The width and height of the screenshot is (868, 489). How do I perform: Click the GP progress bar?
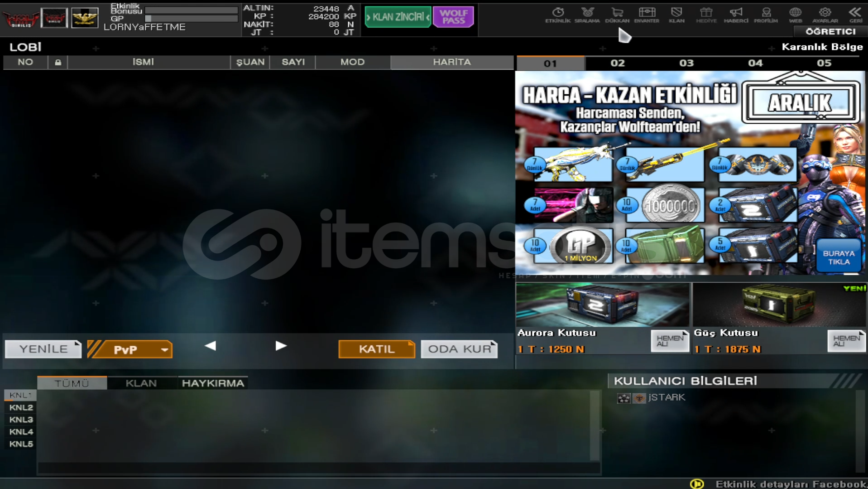point(192,19)
